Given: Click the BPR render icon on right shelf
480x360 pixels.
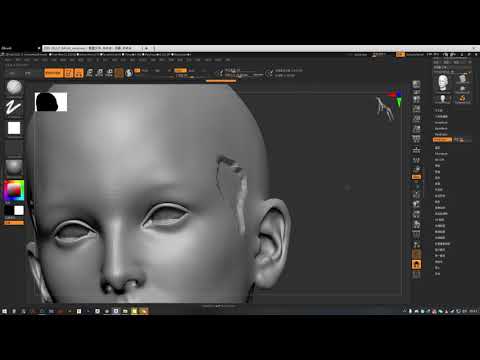Looking at the screenshot, I should coord(416,84).
